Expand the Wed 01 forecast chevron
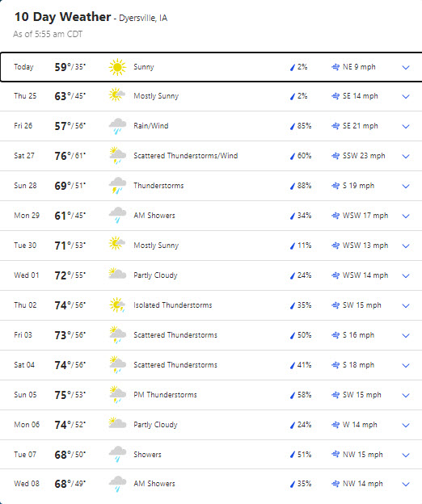 coord(406,275)
